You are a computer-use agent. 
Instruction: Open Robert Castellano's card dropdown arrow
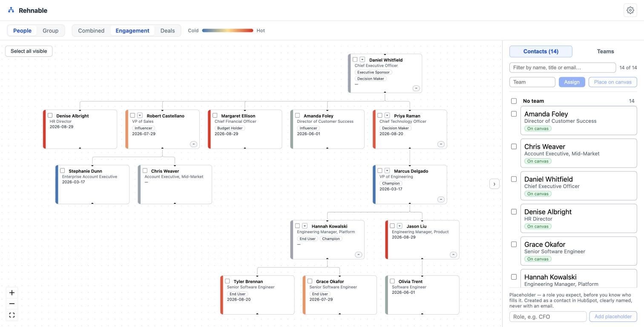click(x=140, y=116)
